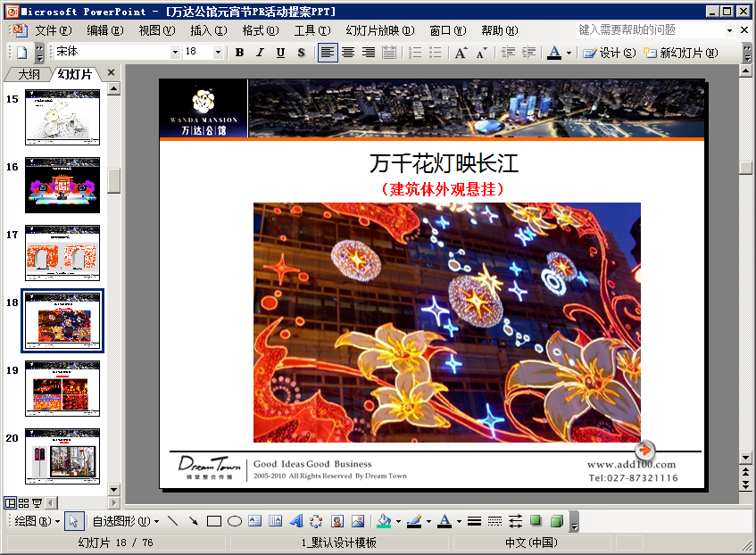Viewport: 756px width, 555px height.
Task: Align text right
Action: tap(369, 53)
